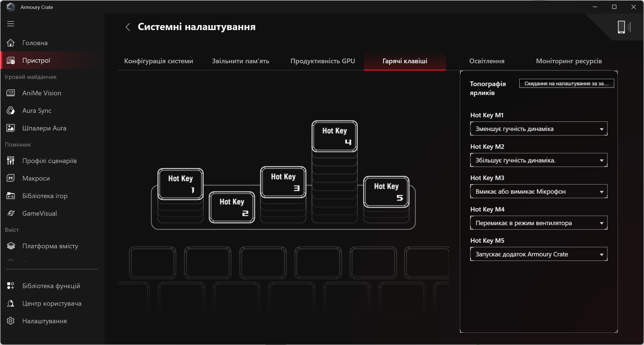The image size is (644, 345).
Task: Go back with the left arrow
Action: coord(128,27)
